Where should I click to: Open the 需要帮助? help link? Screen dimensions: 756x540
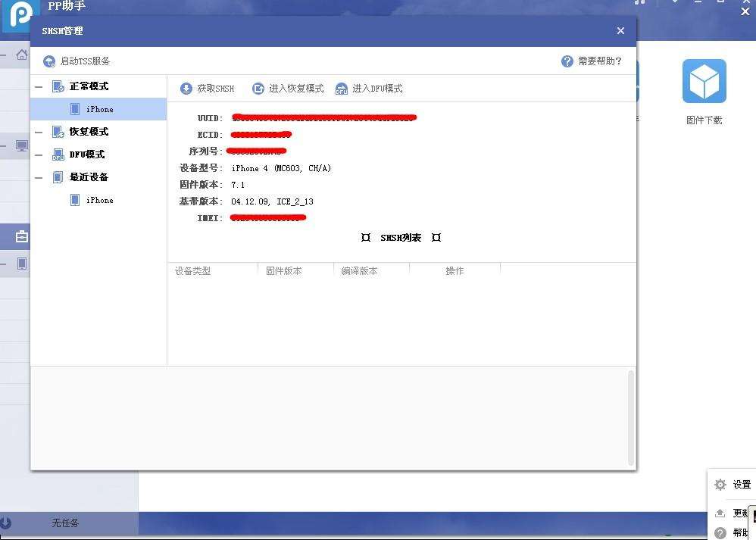(x=600, y=61)
